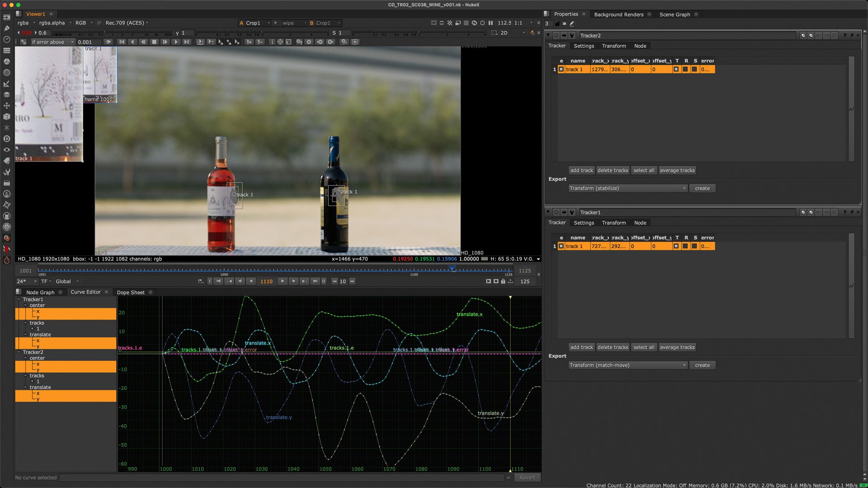868x488 pixels.
Task: Enable the R checkbox for Tracker2 track 1
Action: pos(685,69)
